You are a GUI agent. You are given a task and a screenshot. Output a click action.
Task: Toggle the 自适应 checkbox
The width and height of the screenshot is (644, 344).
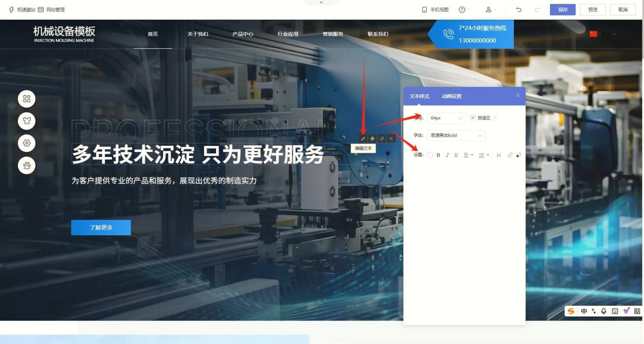(473, 118)
